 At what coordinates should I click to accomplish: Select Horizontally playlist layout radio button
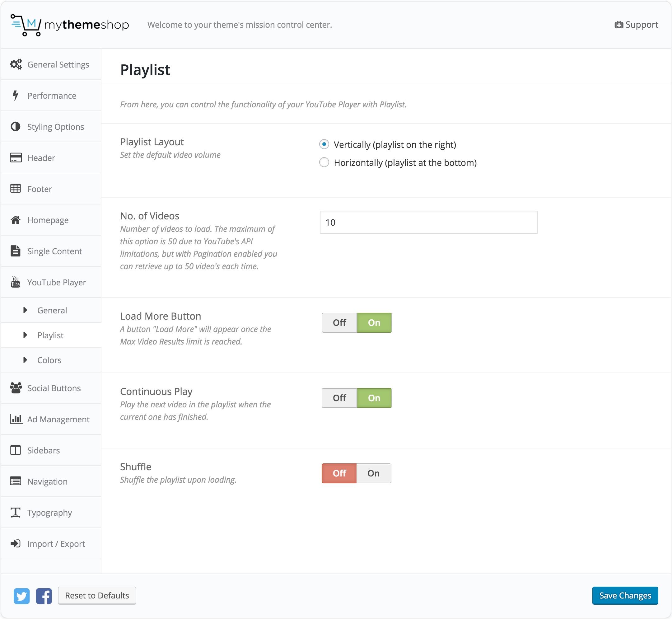click(324, 162)
